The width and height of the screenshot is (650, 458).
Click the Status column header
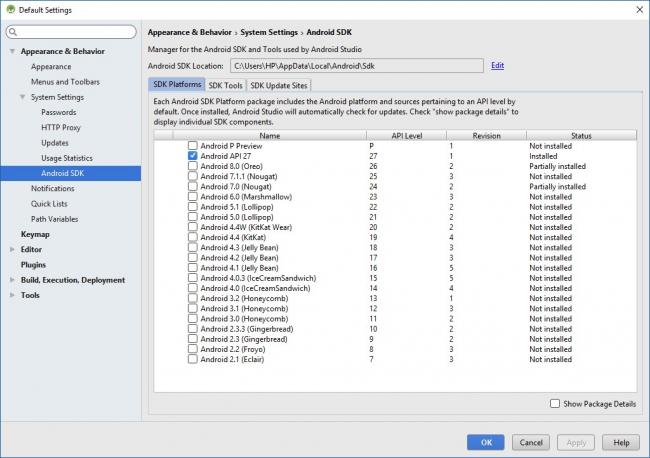click(x=581, y=136)
